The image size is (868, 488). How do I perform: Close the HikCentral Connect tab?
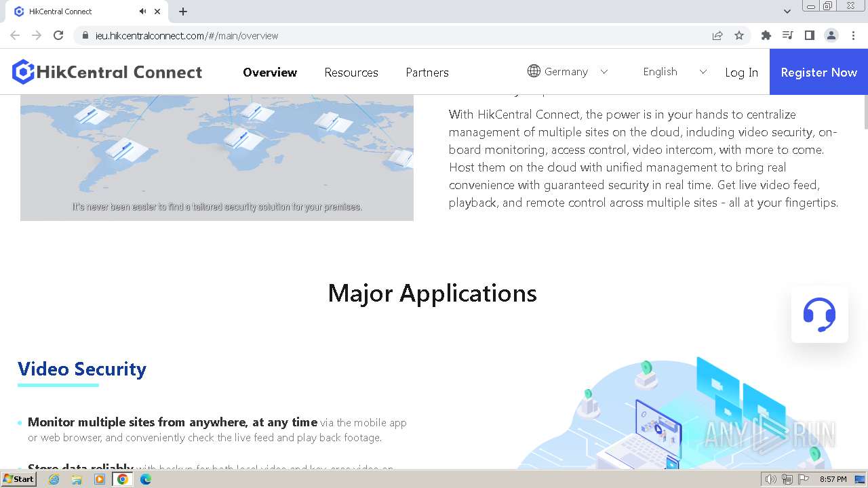click(157, 12)
